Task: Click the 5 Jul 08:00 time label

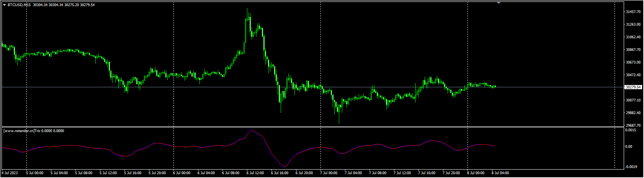Action: click(84, 173)
